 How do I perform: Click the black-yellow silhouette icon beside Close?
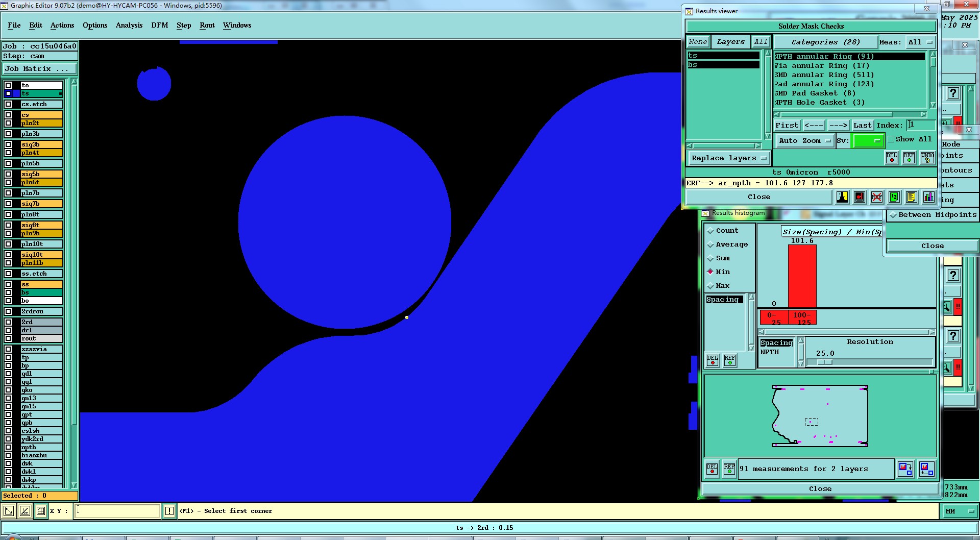click(x=842, y=197)
